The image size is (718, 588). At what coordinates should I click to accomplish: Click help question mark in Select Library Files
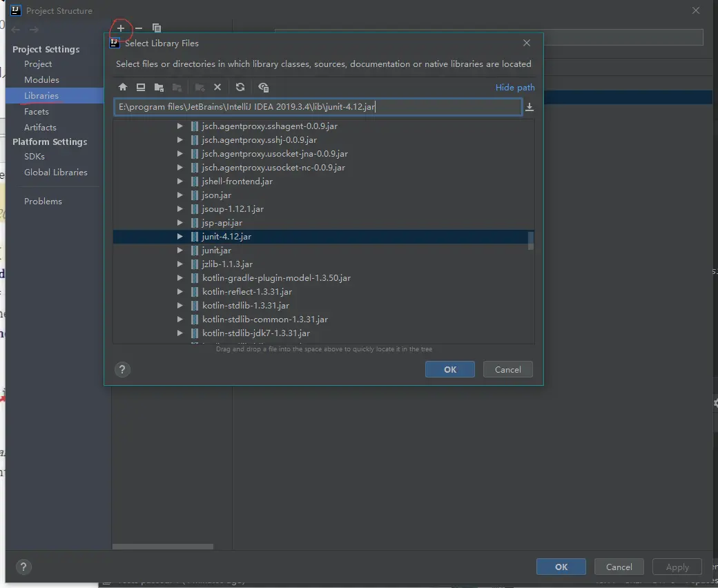pyautogui.click(x=122, y=369)
